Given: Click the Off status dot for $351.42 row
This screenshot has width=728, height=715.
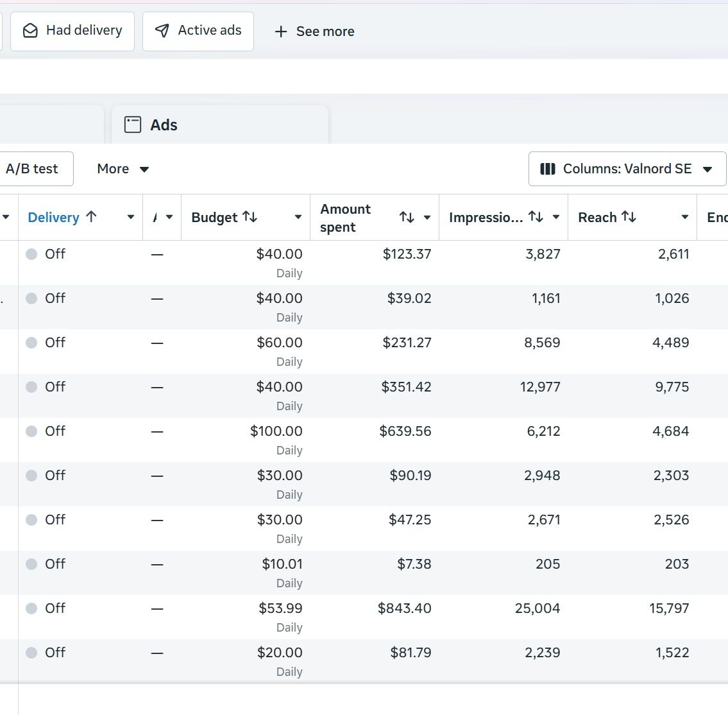Looking at the screenshot, I should click(31, 387).
